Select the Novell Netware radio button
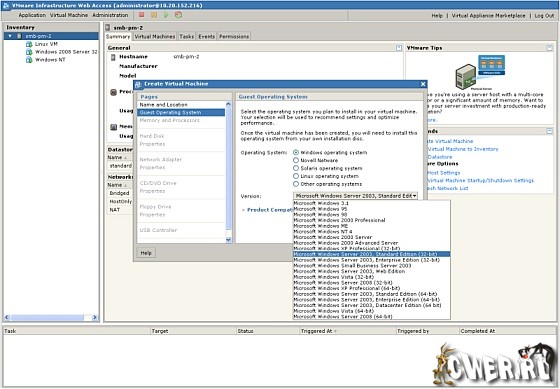Image resolution: width=560 pixels, height=389 pixels. pos(296,160)
